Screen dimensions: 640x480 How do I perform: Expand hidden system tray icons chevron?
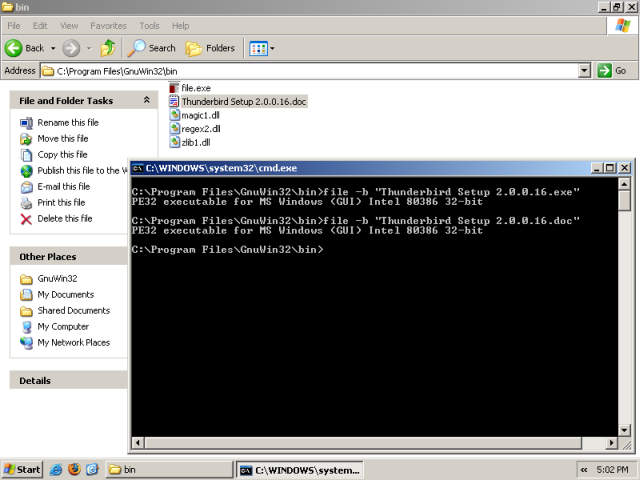point(584,470)
